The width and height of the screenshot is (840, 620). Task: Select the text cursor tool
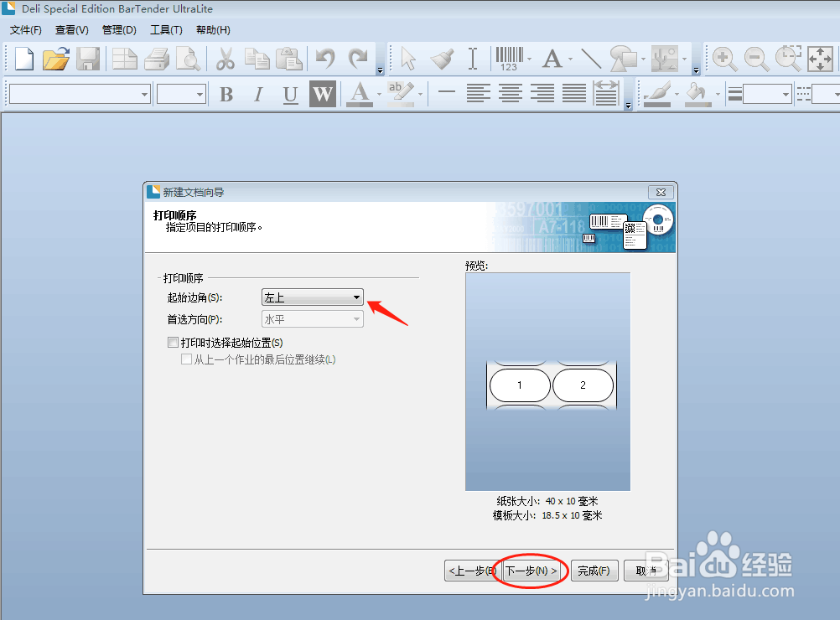pyautogui.click(x=473, y=59)
